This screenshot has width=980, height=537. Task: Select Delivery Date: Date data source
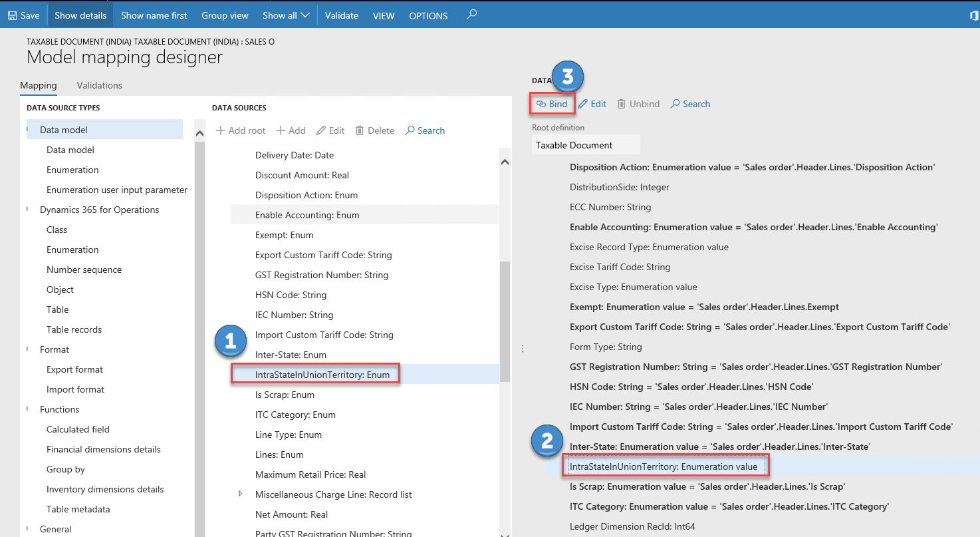295,155
